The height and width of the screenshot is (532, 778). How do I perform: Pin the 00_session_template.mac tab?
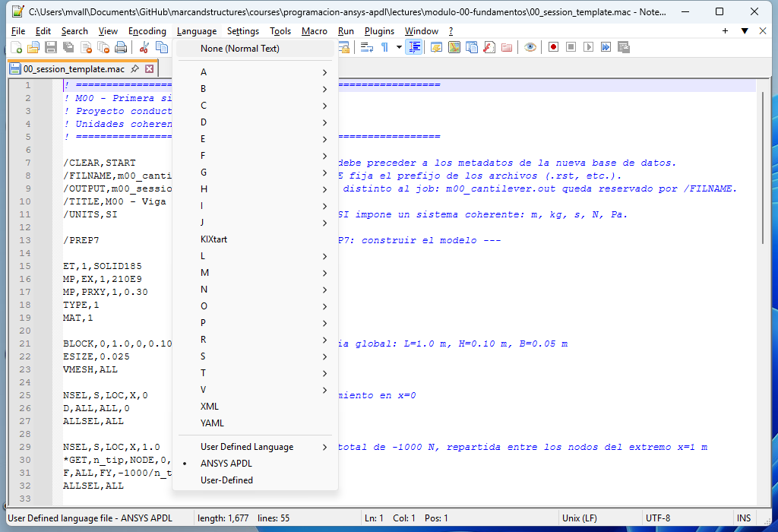(x=135, y=68)
